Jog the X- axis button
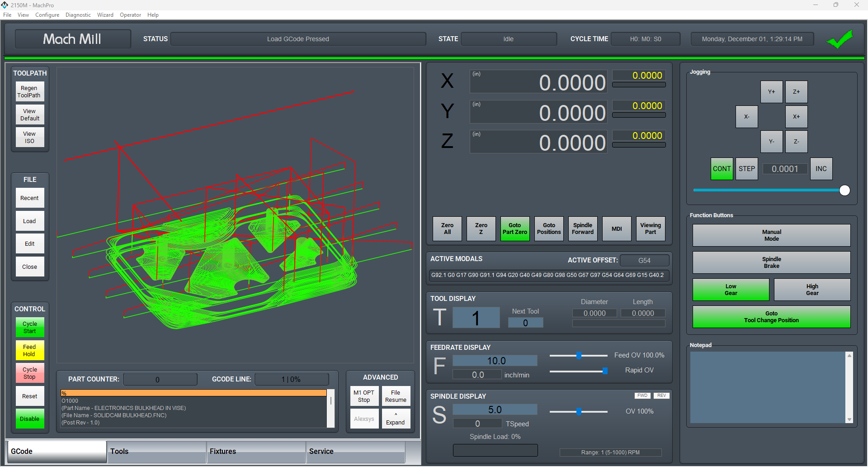 pyautogui.click(x=746, y=117)
